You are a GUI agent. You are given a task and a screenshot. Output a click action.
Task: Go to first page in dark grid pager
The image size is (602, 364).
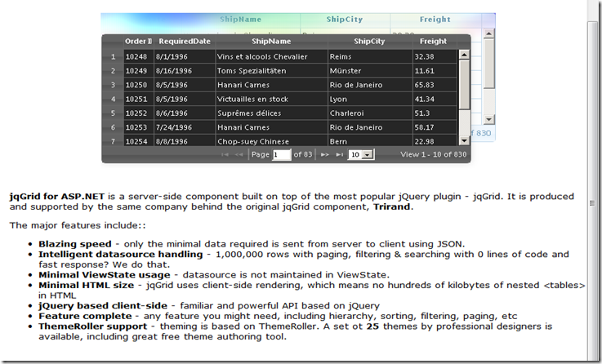coord(225,154)
